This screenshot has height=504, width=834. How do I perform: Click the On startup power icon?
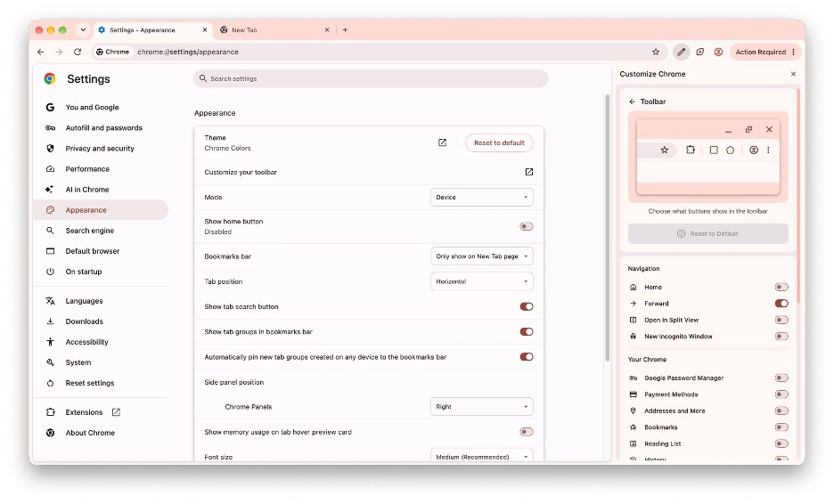50,271
